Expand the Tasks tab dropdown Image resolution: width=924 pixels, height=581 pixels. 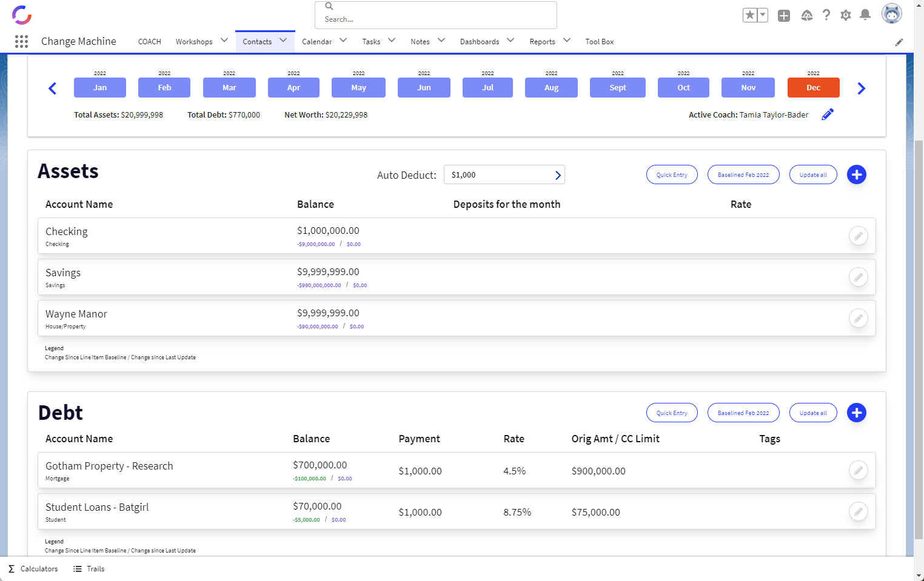(392, 41)
